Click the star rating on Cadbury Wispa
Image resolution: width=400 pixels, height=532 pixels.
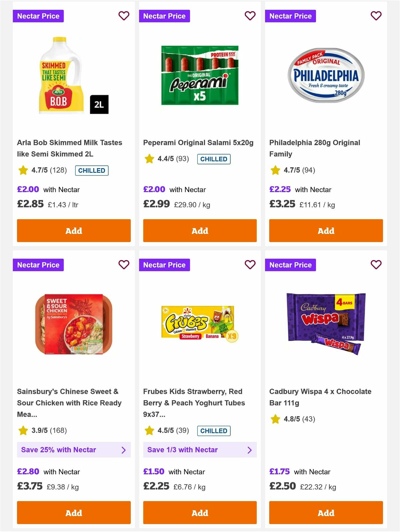coord(275,419)
